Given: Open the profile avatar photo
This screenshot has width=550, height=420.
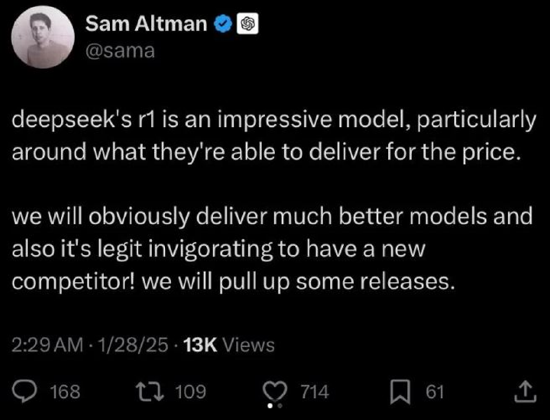Looking at the screenshot, I should coord(43,37).
